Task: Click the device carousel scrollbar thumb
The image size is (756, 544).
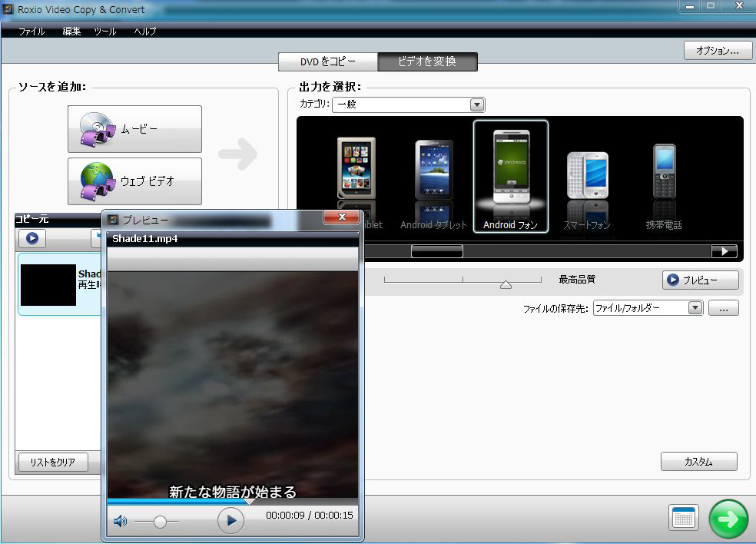Action: pyautogui.click(x=437, y=251)
